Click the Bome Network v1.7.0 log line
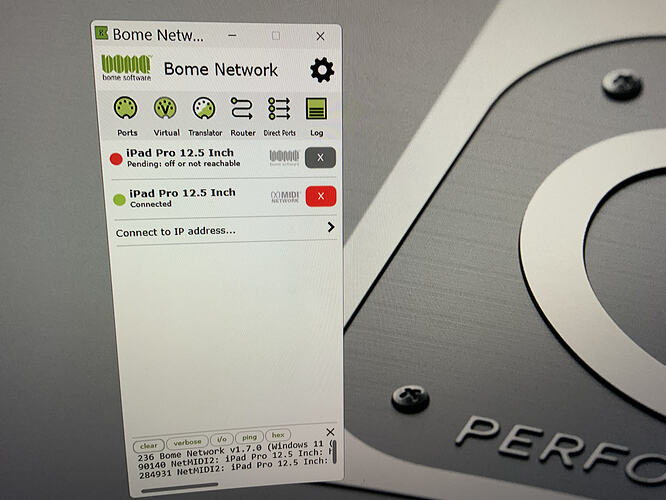This screenshot has width=666, height=500. (234, 451)
